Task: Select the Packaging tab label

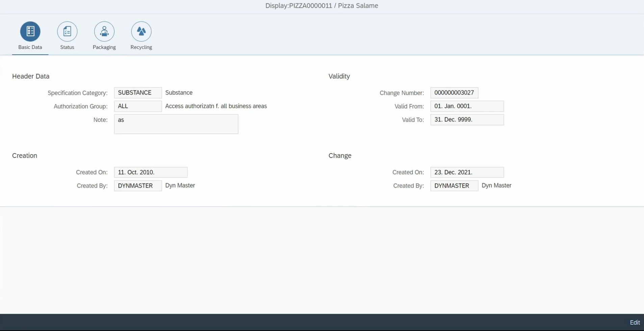Action: point(104,47)
